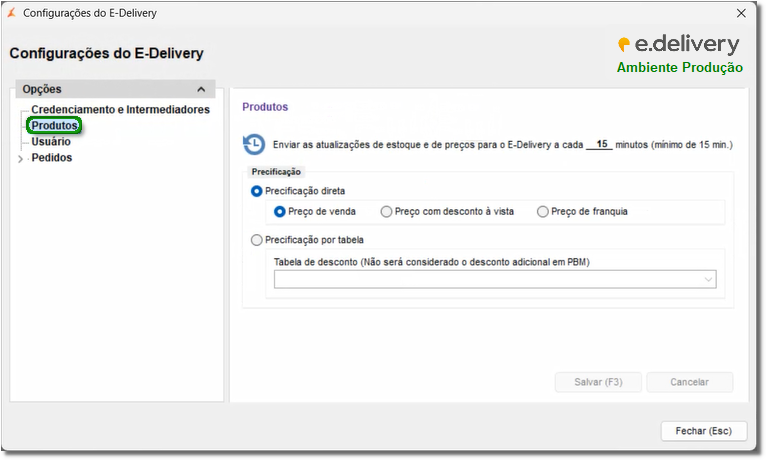The width and height of the screenshot is (766, 460).
Task: Choose the Precificação direta radio option
Action: click(x=257, y=190)
